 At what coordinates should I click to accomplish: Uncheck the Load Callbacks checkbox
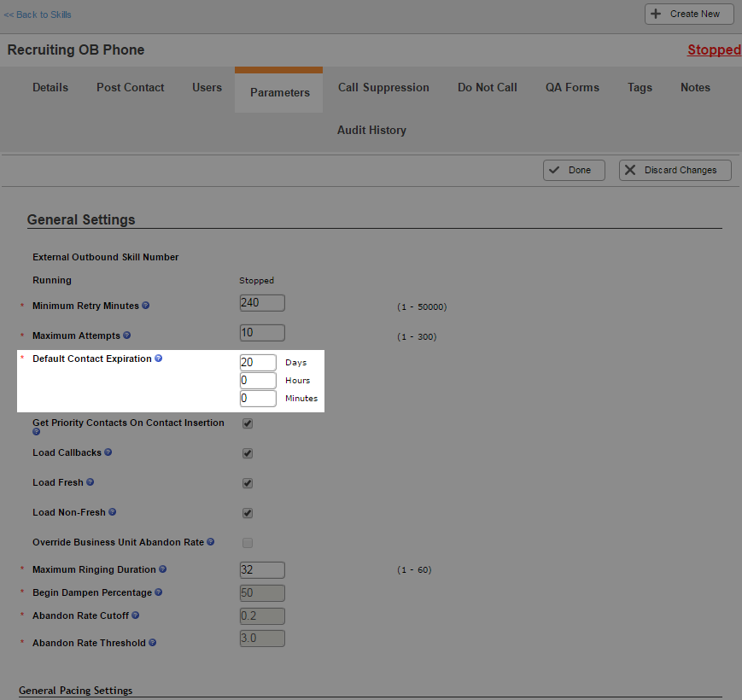248,453
